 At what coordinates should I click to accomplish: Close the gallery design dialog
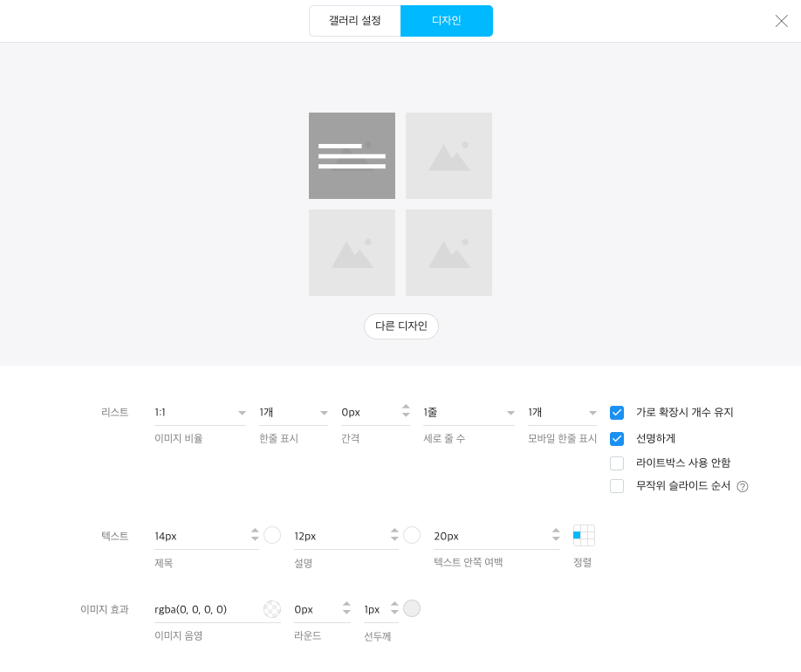781,21
